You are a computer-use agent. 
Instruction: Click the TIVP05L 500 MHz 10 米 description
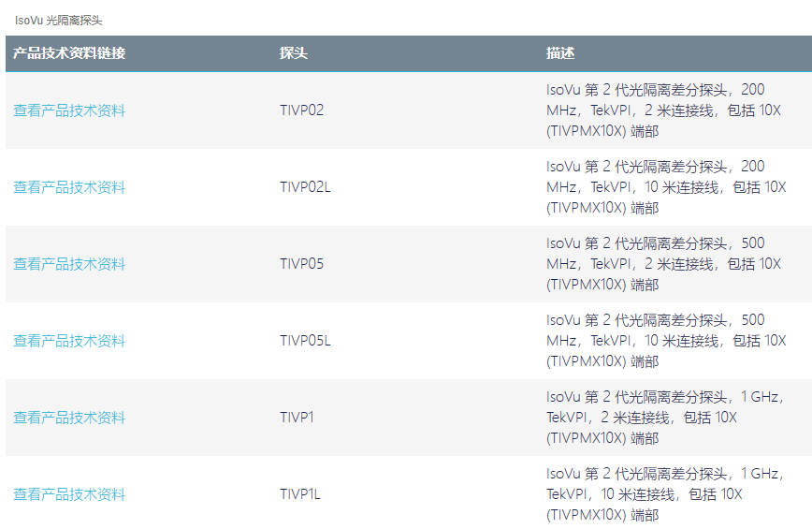[666, 341]
